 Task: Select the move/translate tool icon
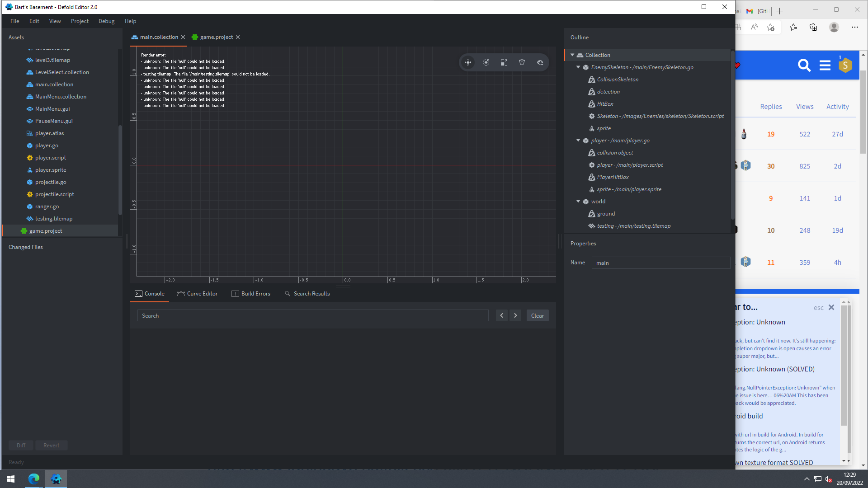(x=468, y=62)
